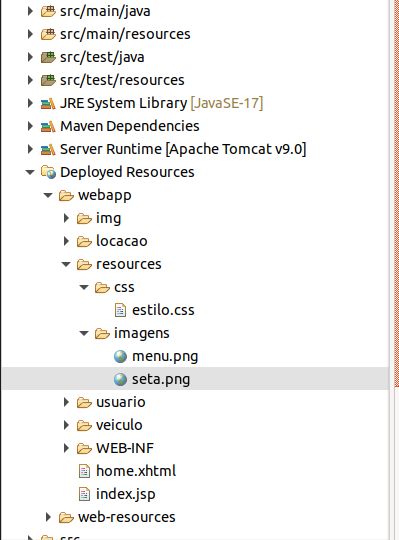
Task: Expand the WEB-INF folder
Action: [x=66, y=448]
